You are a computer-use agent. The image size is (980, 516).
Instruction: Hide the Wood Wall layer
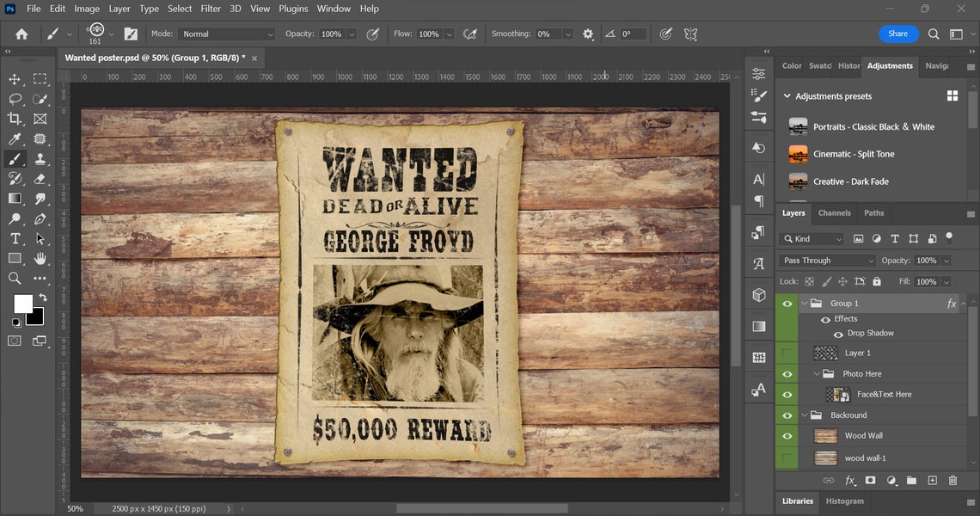pos(787,435)
